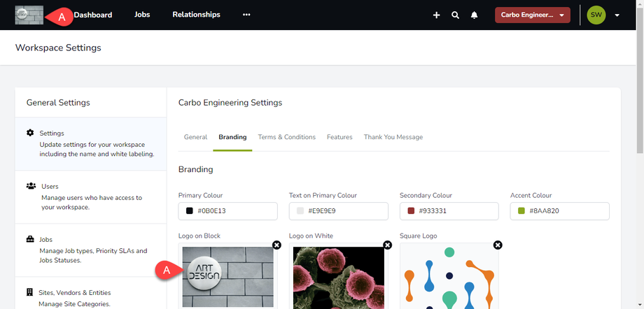This screenshot has width=644, height=309.
Task: Open the more options ellipsis menu
Action: [x=246, y=15]
